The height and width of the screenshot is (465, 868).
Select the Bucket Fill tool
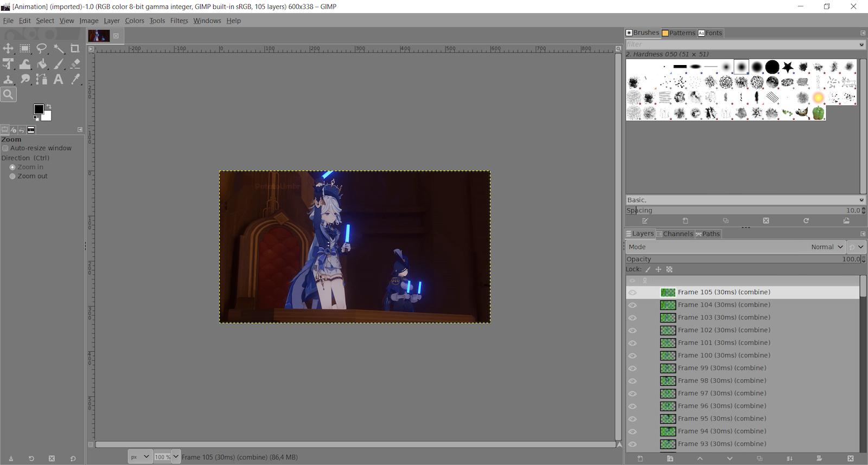coord(42,64)
